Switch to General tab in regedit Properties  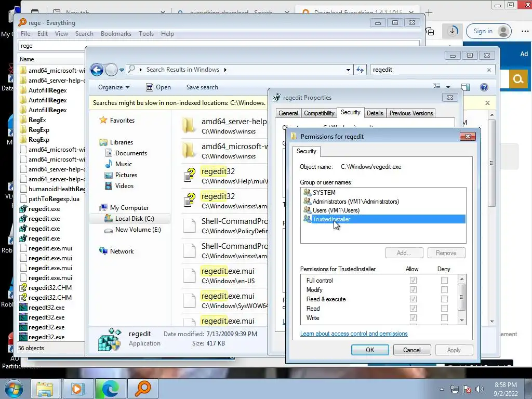(x=288, y=113)
